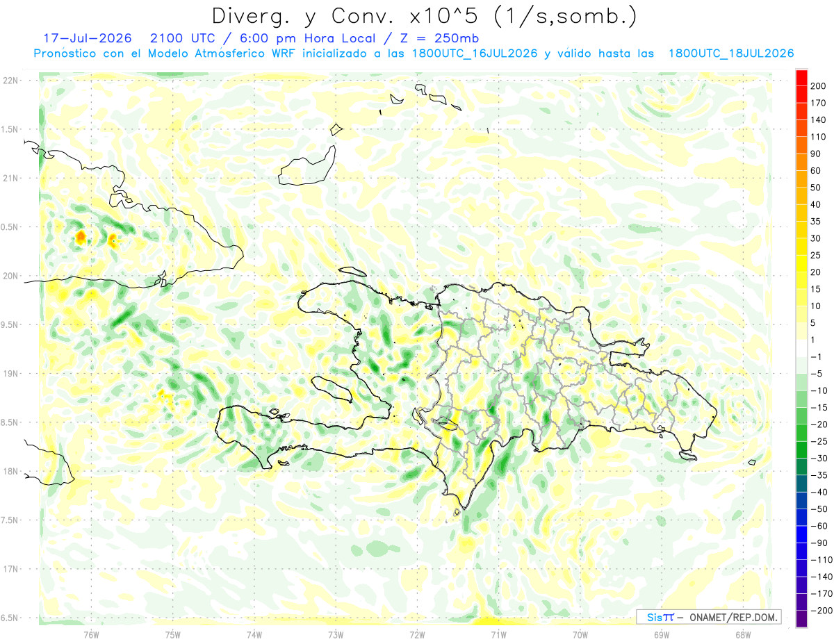The height and width of the screenshot is (644, 834).
Task: Click the colorbar value '200' at top
Action: coord(819,86)
